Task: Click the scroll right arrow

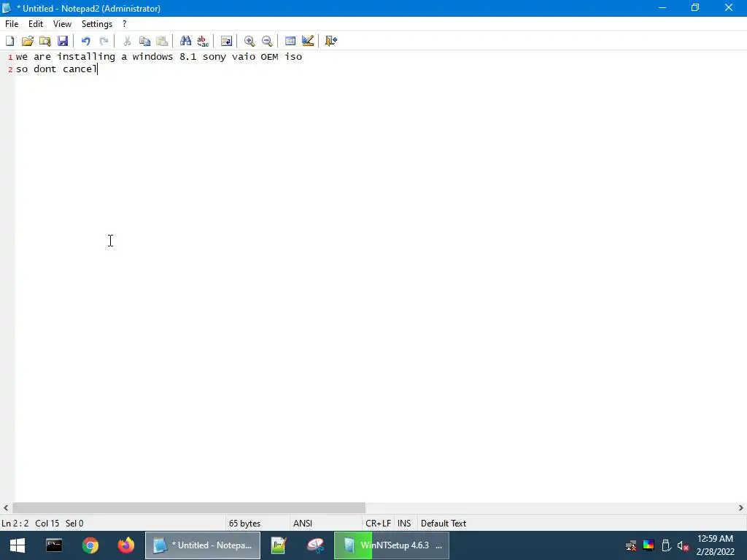Action: point(741,508)
